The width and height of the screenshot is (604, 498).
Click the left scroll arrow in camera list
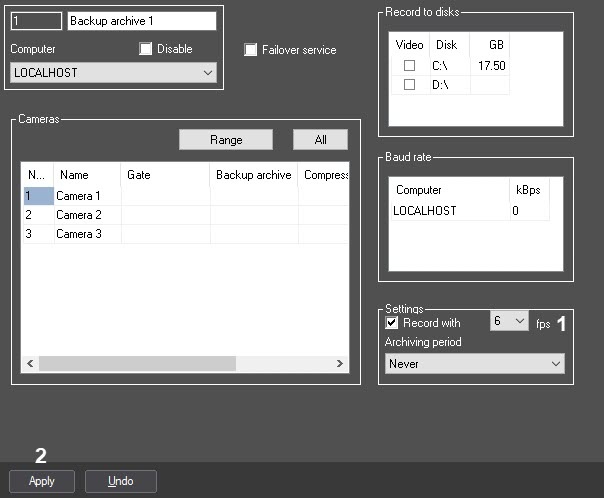point(30,363)
